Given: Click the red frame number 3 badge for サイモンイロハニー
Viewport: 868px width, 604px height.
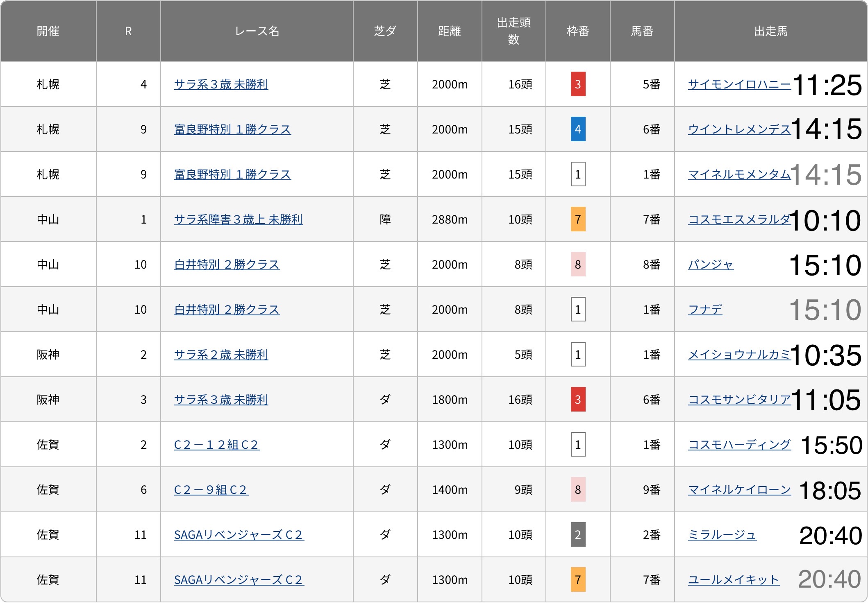Looking at the screenshot, I should [577, 84].
